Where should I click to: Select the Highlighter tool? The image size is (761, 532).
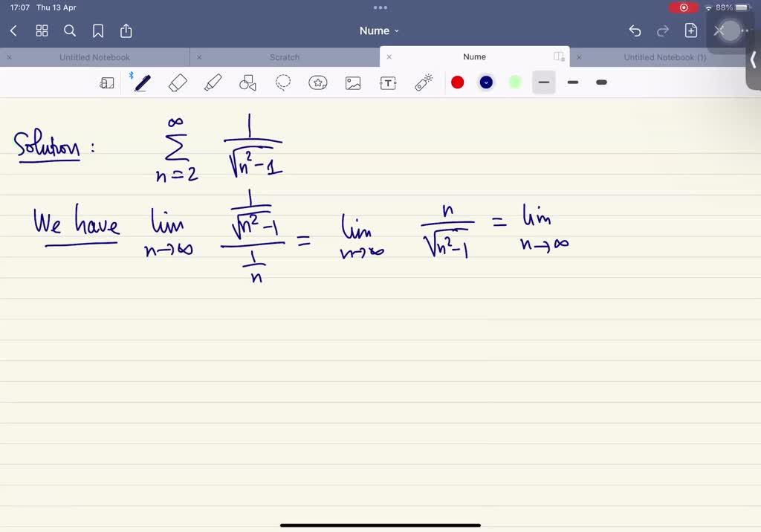pos(213,82)
